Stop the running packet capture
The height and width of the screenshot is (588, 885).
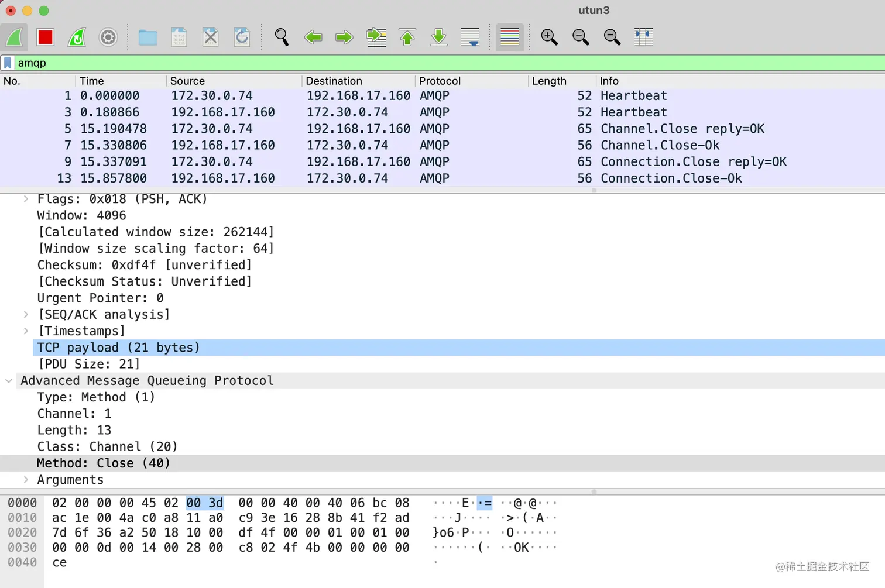45,37
